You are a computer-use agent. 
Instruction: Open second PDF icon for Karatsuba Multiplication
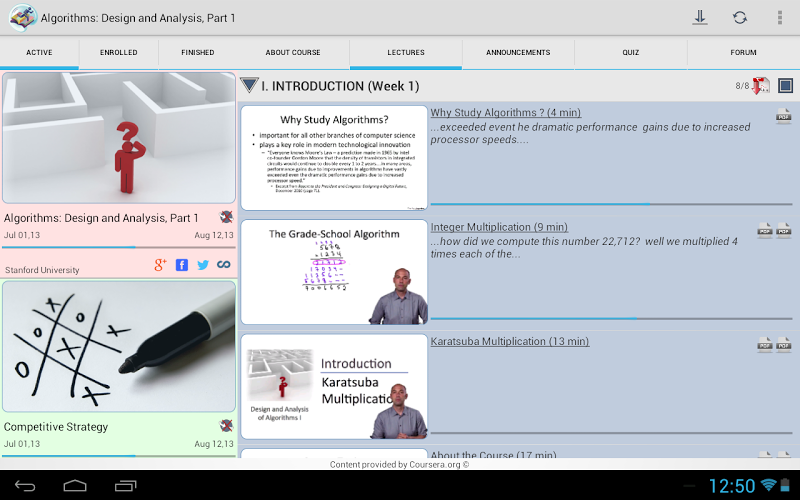pyautogui.click(x=783, y=345)
